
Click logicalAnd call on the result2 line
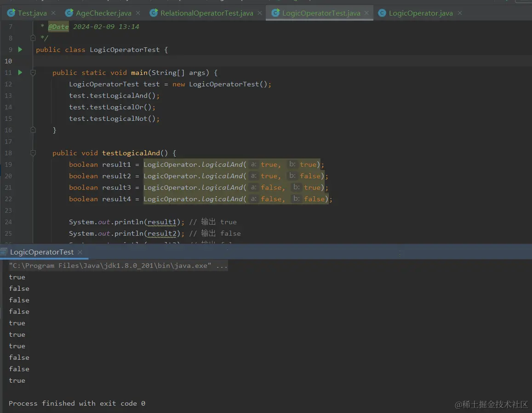[222, 176]
